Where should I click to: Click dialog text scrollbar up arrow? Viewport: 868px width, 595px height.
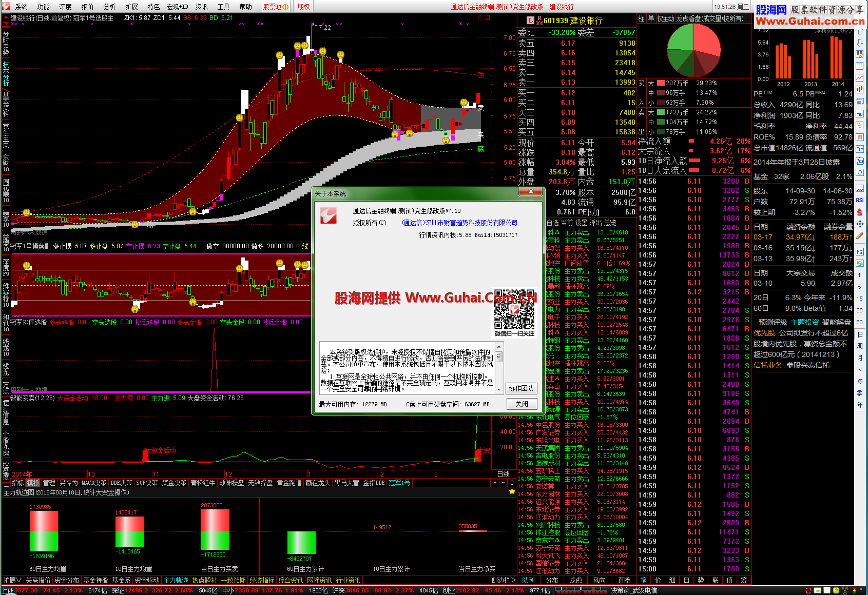coord(499,346)
